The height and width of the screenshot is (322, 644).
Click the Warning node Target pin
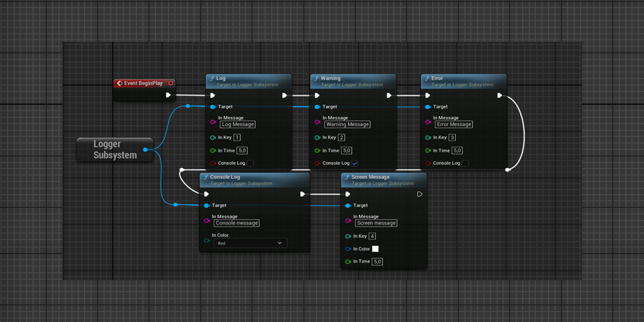click(x=317, y=107)
